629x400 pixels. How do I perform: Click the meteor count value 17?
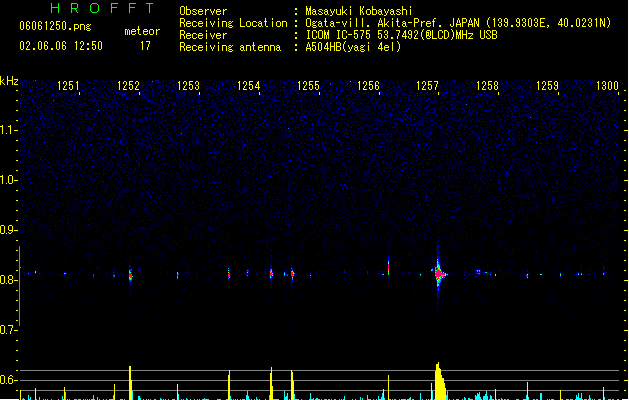145,46
